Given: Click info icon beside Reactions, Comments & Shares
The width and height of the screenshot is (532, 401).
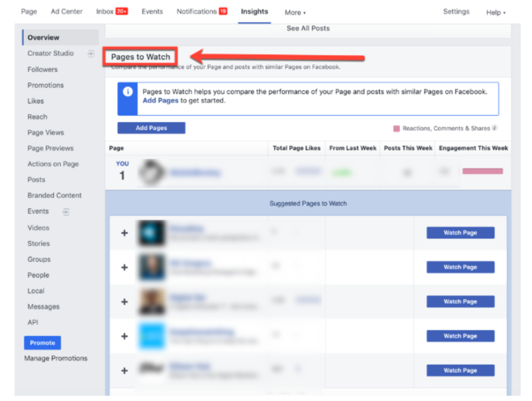Looking at the screenshot, I should point(495,128).
